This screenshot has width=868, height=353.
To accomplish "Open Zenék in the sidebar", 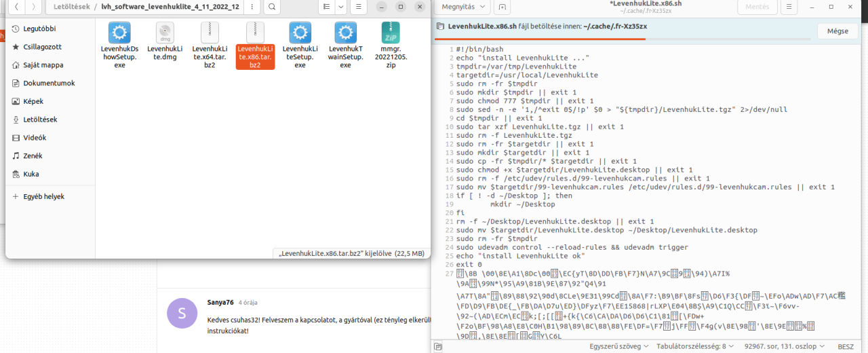I will pyautogui.click(x=50, y=155).
